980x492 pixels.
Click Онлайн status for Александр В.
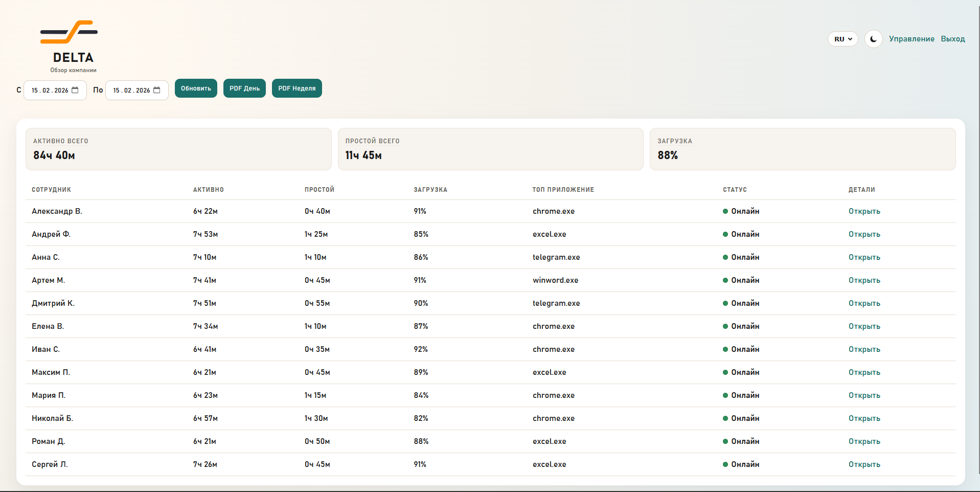click(x=741, y=211)
